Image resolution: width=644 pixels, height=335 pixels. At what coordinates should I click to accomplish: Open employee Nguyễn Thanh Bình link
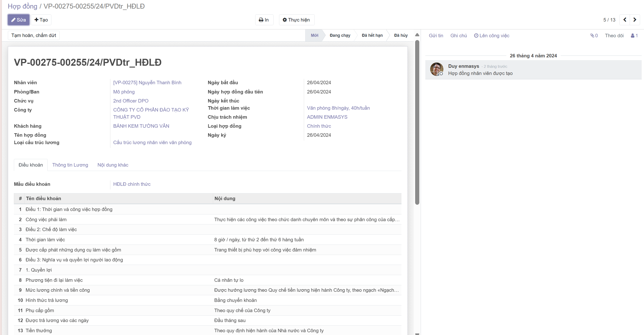point(147,83)
